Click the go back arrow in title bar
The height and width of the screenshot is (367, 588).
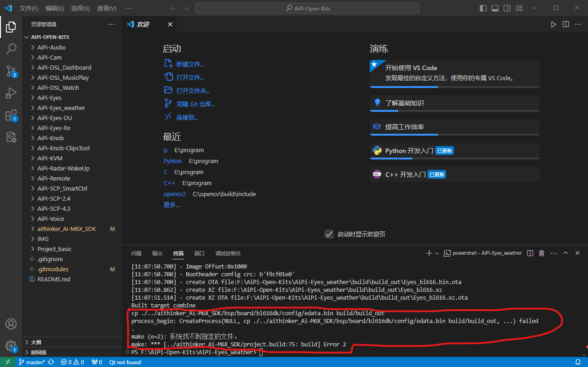(173, 8)
